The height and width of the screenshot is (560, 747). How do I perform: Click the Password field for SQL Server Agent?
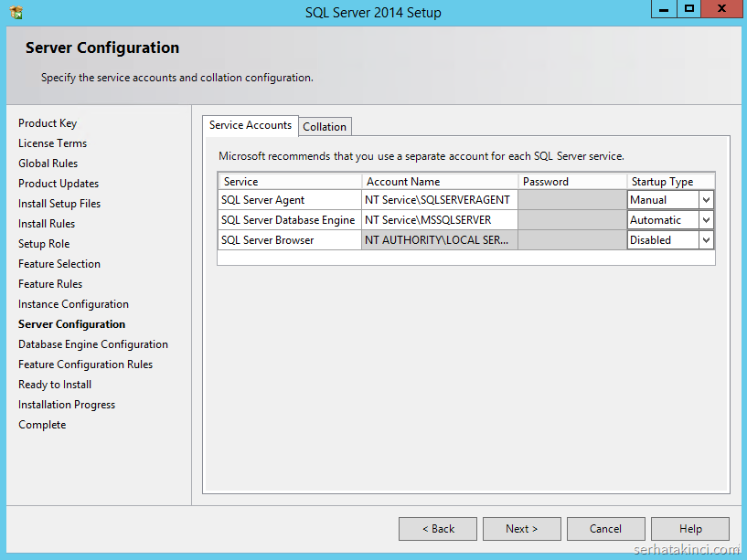(572, 200)
